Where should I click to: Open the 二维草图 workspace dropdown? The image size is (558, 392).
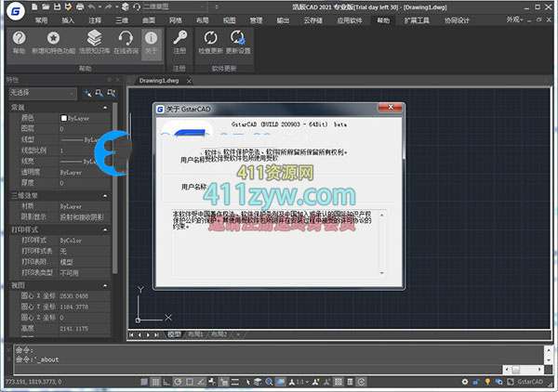[174, 7]
